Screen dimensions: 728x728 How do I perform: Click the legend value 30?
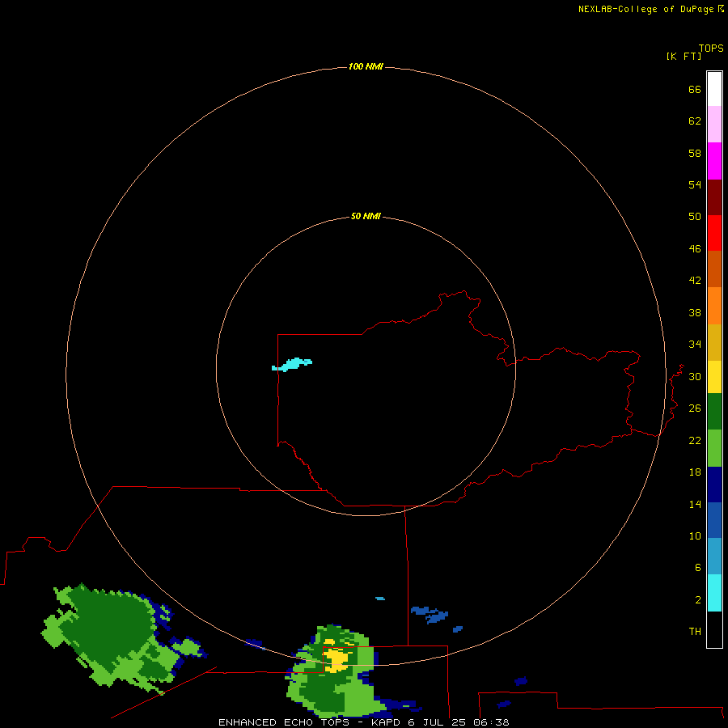pyautogui.click(x=695, y=376)
